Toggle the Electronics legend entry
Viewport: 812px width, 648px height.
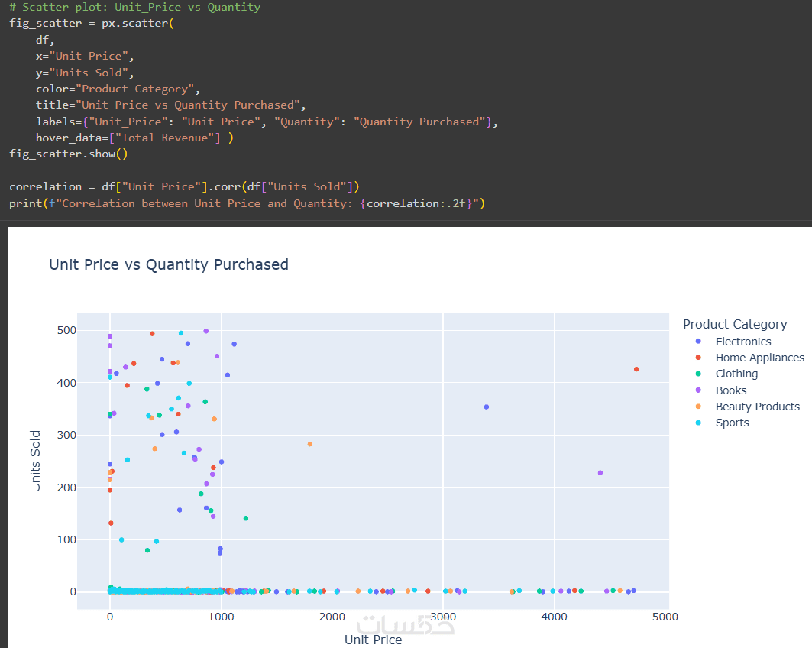coord(742,342)
